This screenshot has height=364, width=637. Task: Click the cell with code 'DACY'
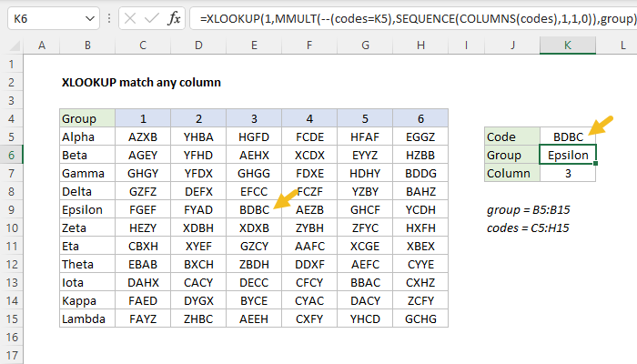tap(365, 300)
